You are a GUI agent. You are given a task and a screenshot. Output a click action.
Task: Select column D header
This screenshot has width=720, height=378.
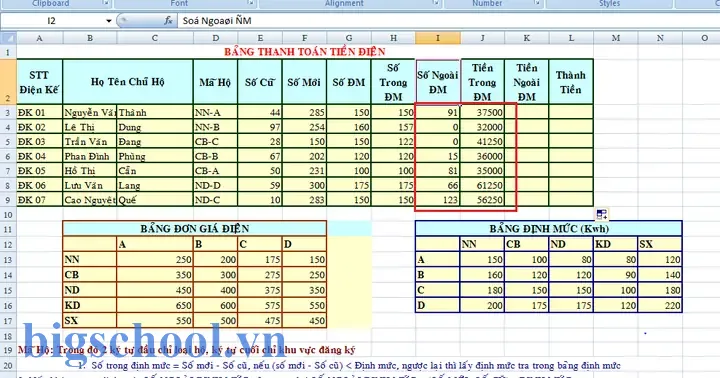(215, 38)
